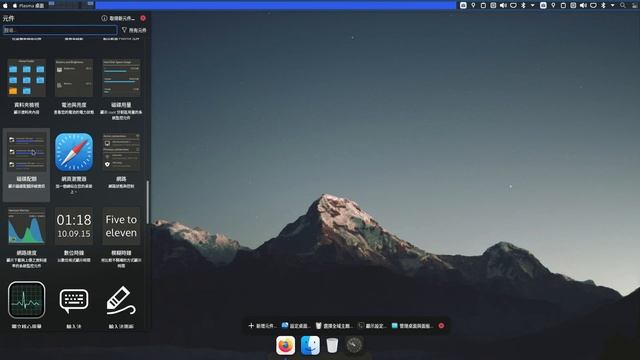Screen dimensions: 640x360
Task: Click location pin icon in left tray group
Action: 473,5
